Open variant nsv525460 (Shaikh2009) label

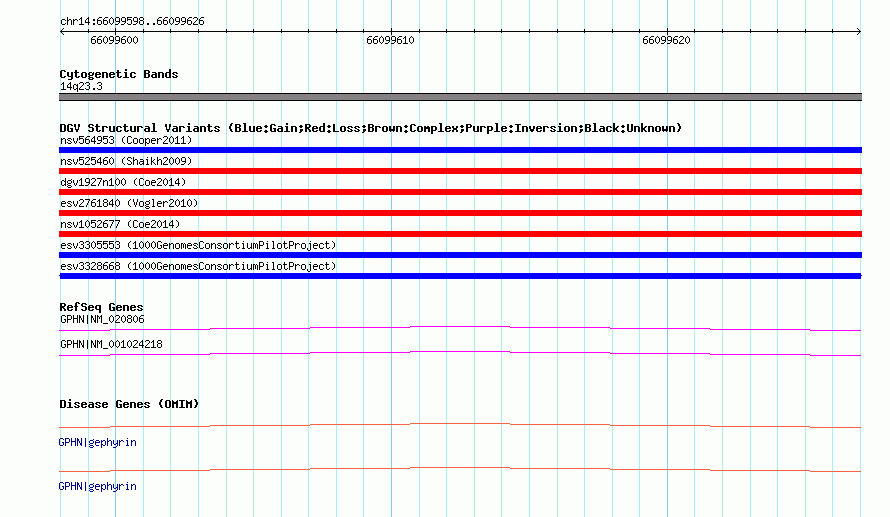tap(126, 161)
